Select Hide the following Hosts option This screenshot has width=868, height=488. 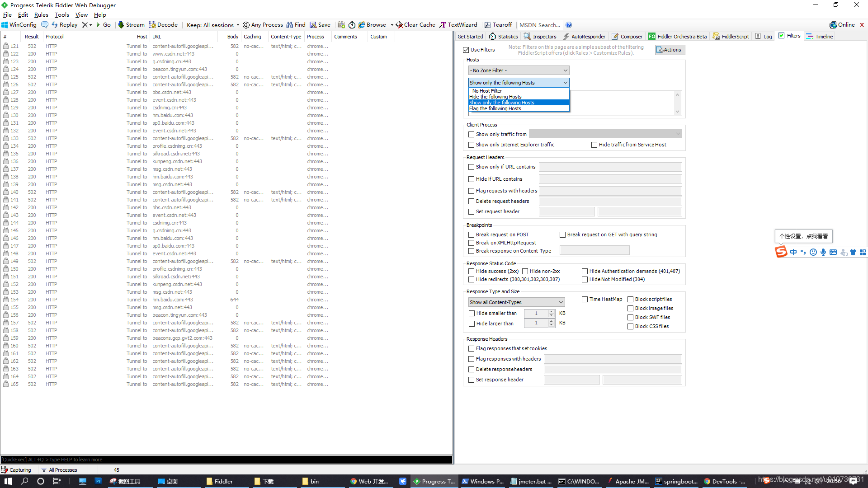[495, 97]
